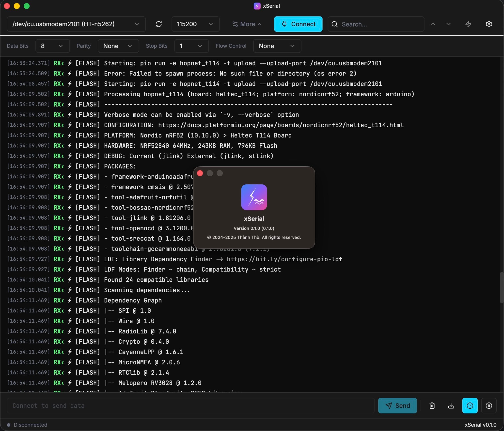Click the xSerial v0.1.0 status text
Viewport: 504px width, 431px height.
[x=480, y=425]
